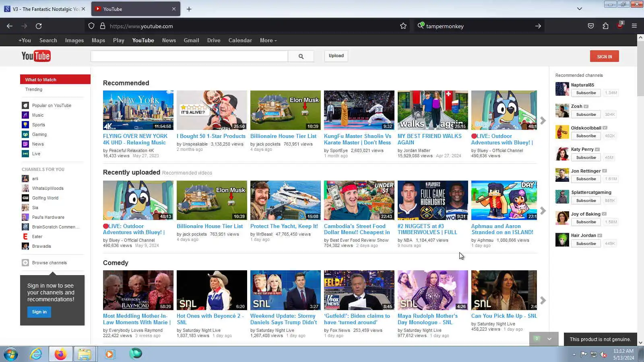Switch to the V3 Fantastic Nostalgic tab

click(x=44, y=9)
